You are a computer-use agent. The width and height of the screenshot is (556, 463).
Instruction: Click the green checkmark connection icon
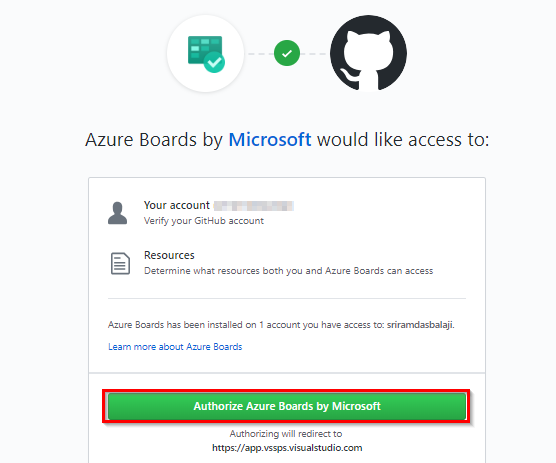coord(287,53)
